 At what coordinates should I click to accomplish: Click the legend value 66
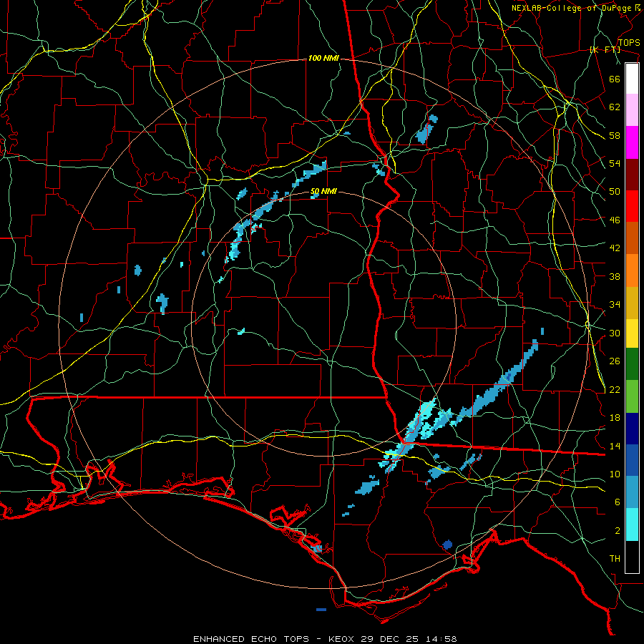[615, 79]
